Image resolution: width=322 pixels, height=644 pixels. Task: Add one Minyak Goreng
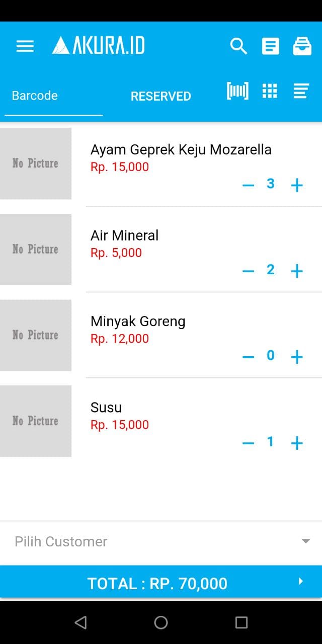297,357
